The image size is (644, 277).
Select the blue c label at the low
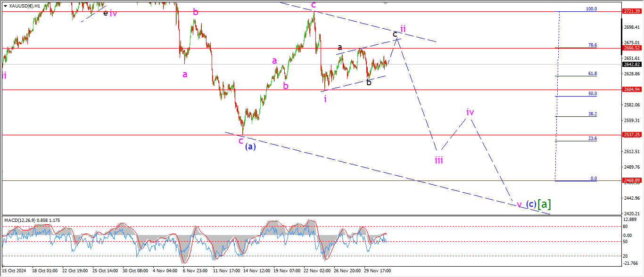pos(241,140)
